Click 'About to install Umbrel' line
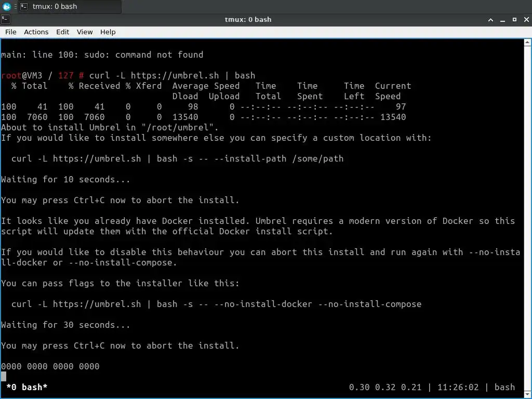Image resolution: width=532 pixels, height=399 pixels. tap(110, 128)
